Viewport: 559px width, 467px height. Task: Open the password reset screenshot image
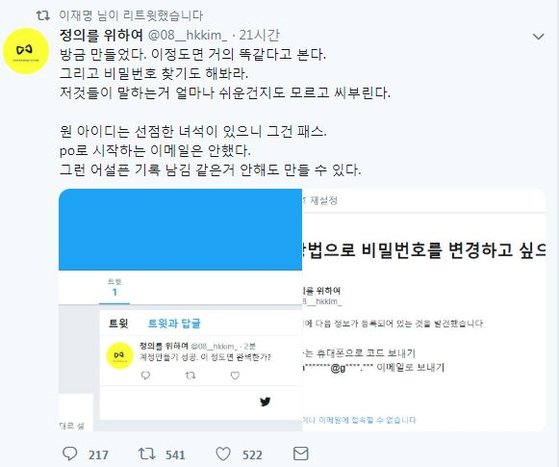pos(424,310)
